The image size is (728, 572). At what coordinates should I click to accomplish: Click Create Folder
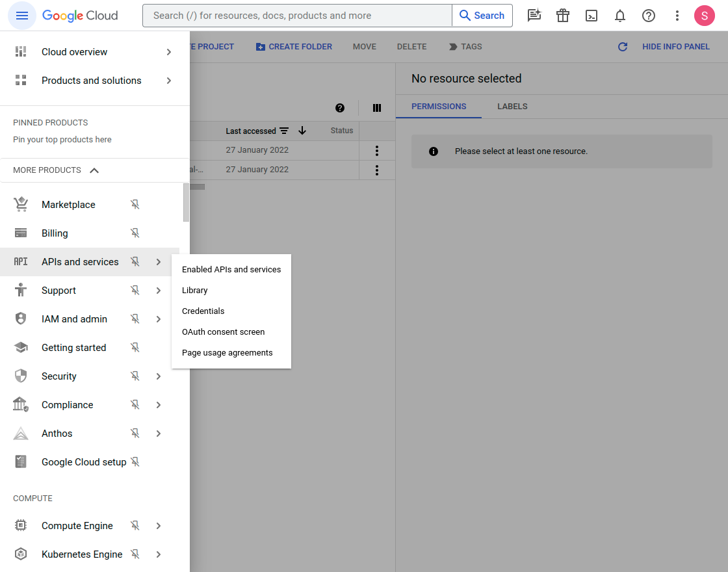[294, 47]
